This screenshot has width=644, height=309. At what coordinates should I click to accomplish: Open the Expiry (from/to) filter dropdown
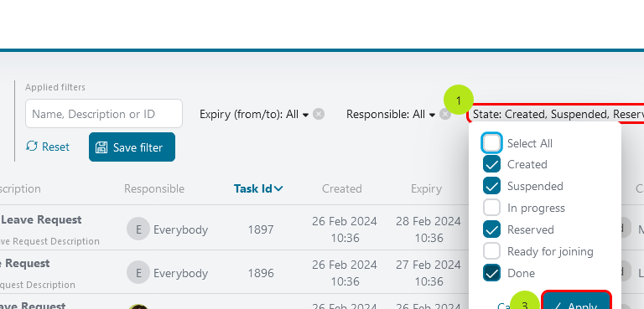point(254,114)
